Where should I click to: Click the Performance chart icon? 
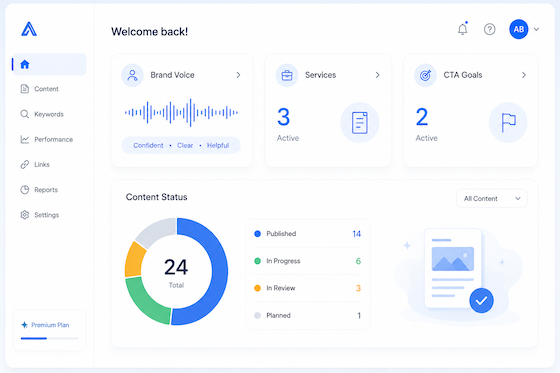[25, 139]
